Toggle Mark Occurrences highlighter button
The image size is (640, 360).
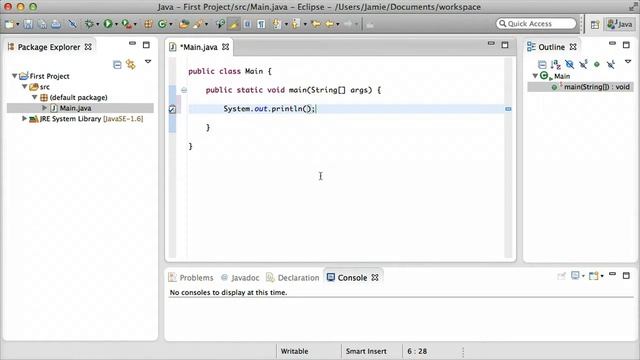coord(234,24)
